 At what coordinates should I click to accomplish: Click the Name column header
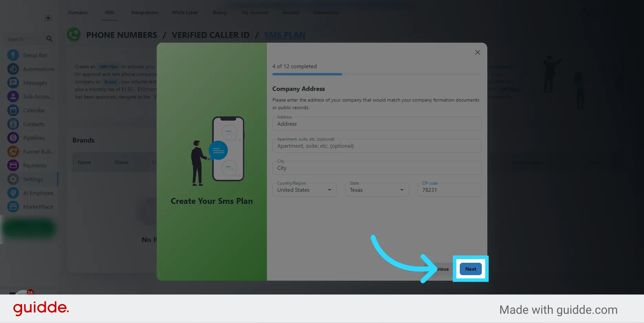(x=84, y=162)
